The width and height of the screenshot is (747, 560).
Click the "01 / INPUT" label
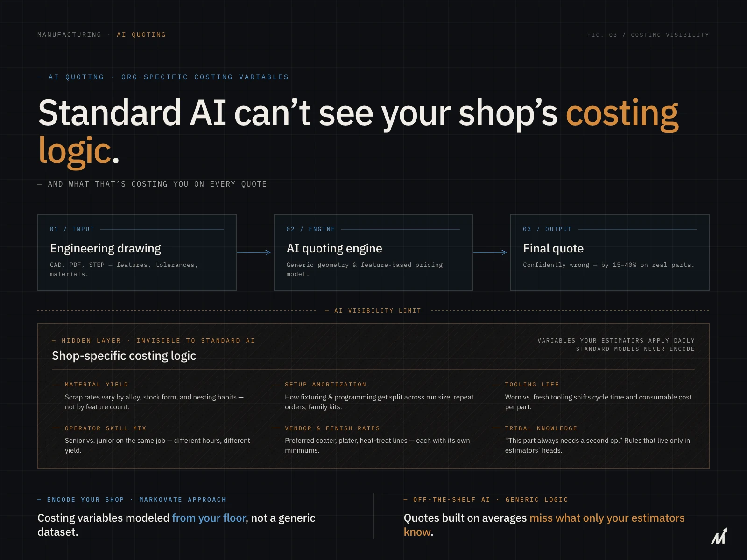pos(72,229)
